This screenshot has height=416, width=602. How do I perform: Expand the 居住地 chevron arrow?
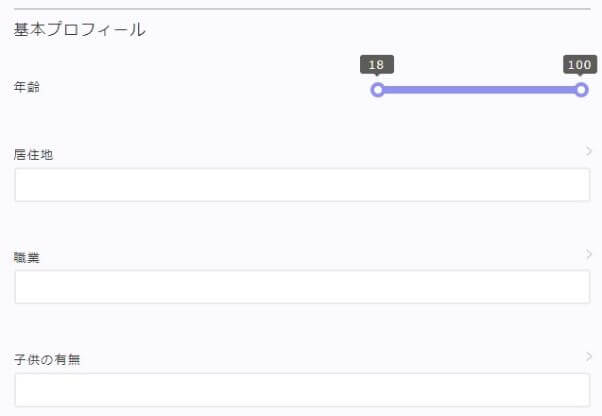click(589, 152)
